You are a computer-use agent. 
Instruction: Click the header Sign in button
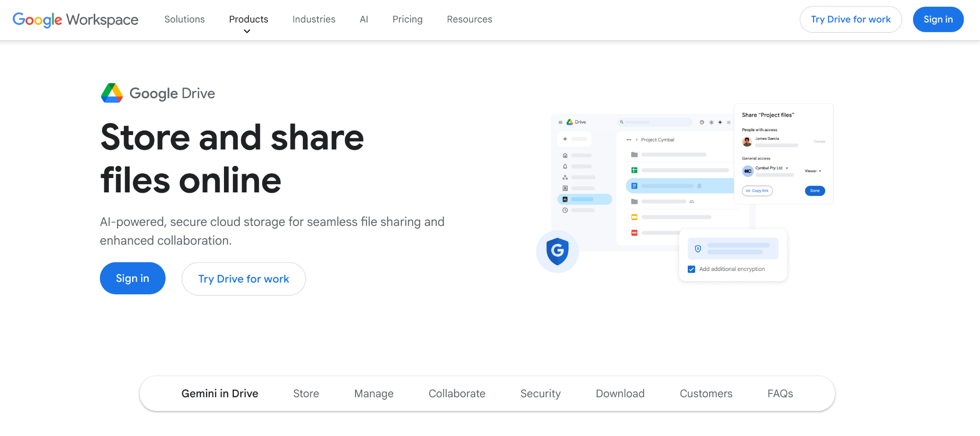[938, 20]
